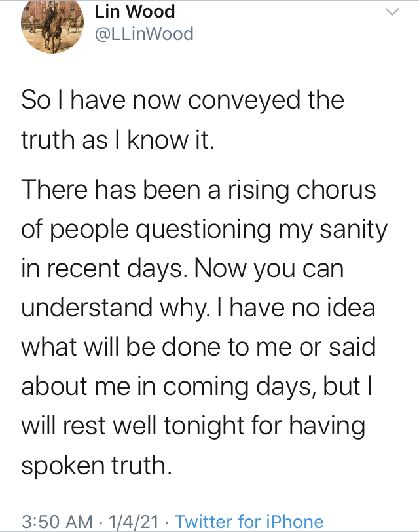The height and width of the screenshot is (532, 419).
Task: Open the Twitter for iPhone source link
Action: [249, 522]
